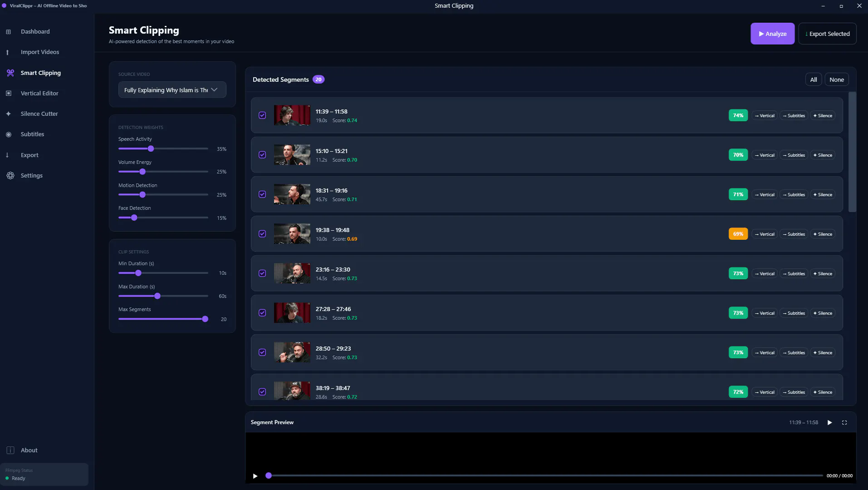
Task: Click the Silence Cutter sparkle icon
Action: [x=8, y=114]
